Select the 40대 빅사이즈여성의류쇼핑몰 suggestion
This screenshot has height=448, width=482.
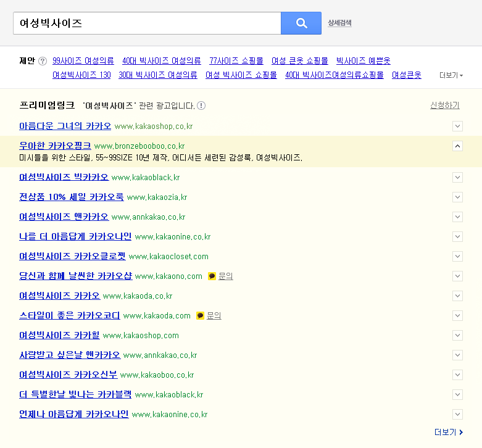point(334,75)
